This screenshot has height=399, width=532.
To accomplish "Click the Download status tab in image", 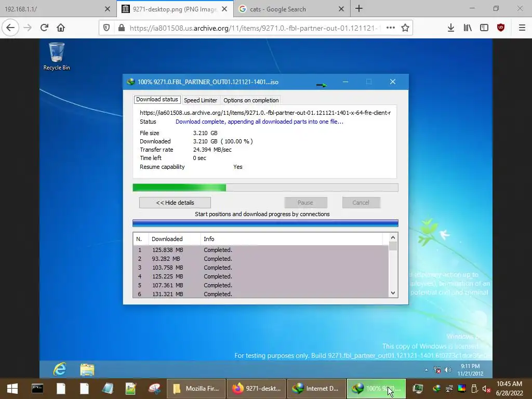I will pos(157,99).
